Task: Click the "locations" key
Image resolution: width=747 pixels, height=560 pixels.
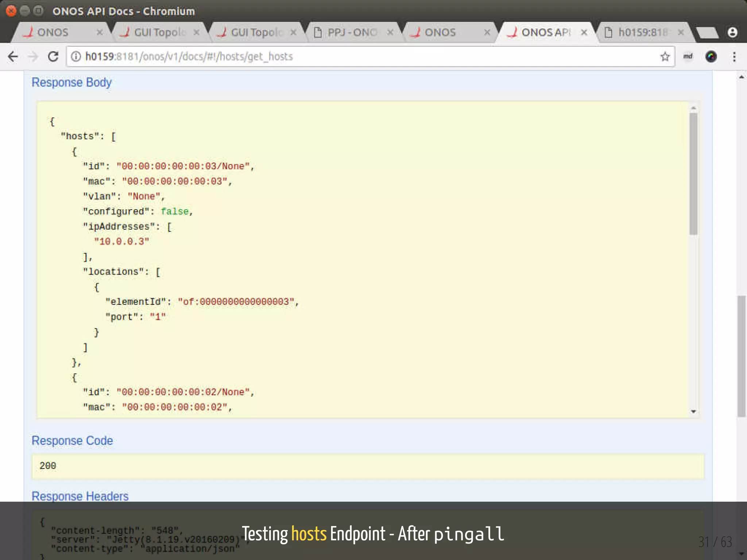Action: 113,272
